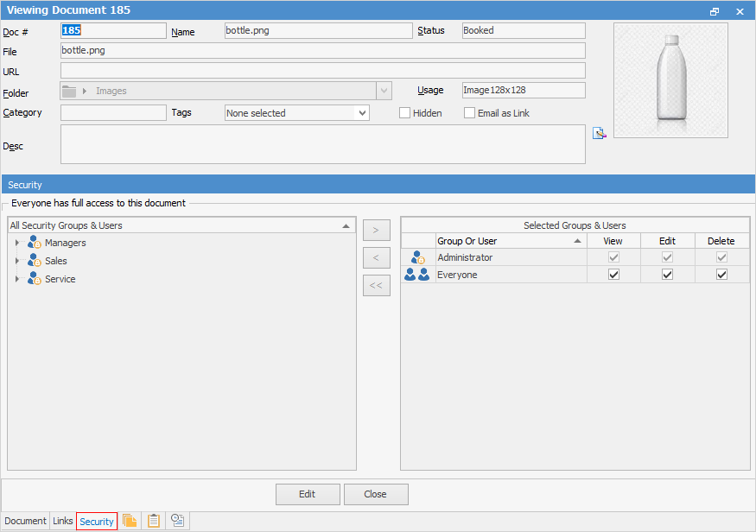Click the Everyone group icon
This screenshot has height=532, width=756.
point(417,275)
